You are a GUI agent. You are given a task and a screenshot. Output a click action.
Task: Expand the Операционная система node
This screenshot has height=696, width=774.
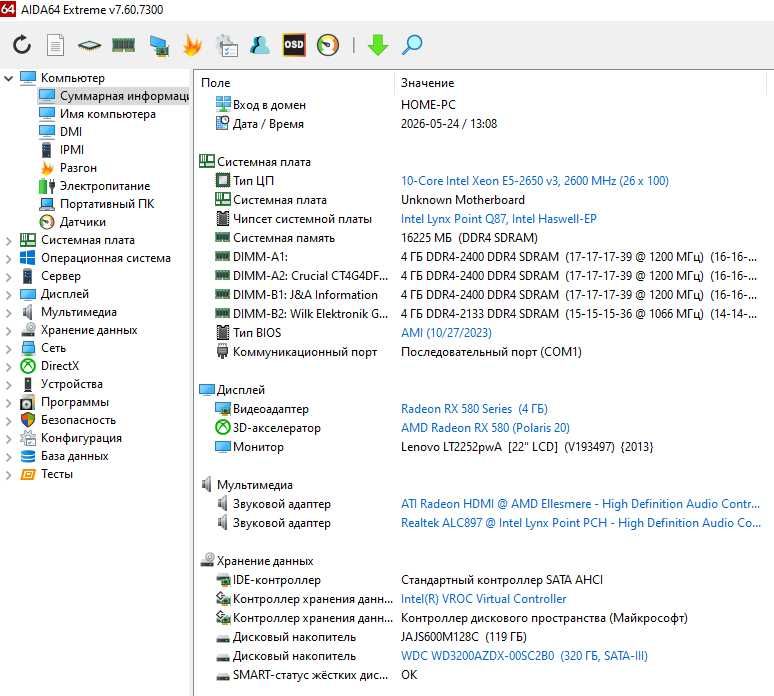click(x=8, y=258)
